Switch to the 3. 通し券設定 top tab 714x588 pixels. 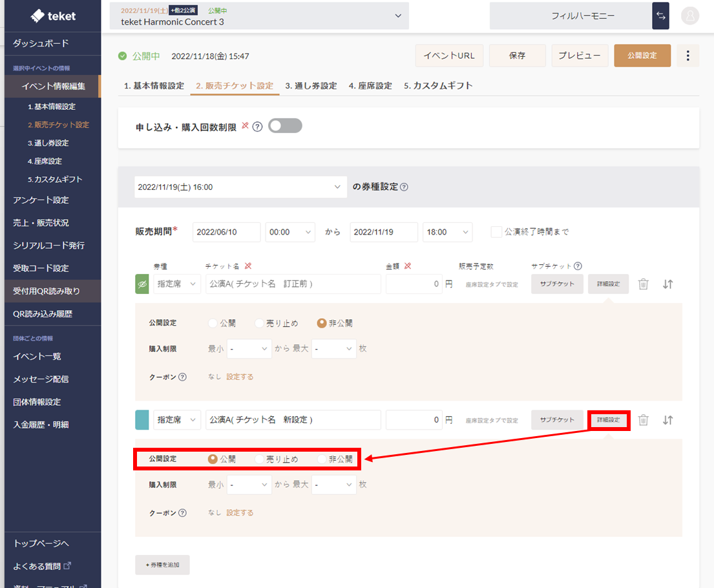[x=311, y=86]
